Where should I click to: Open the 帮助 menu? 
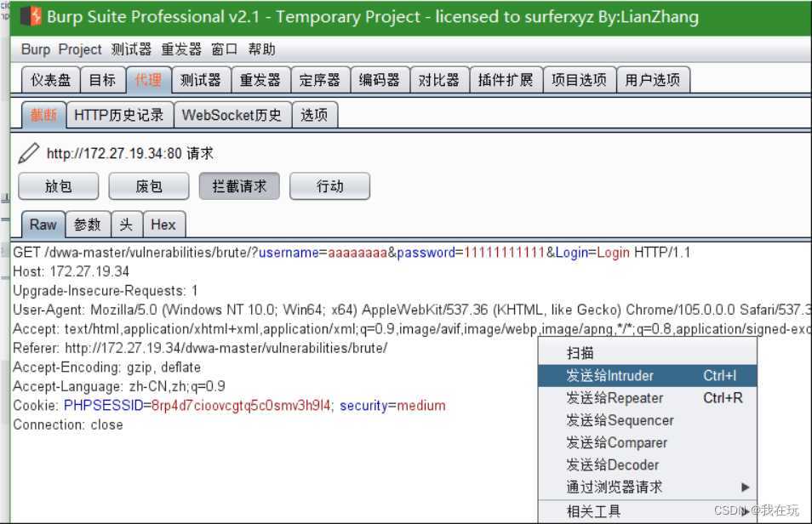coord(261,49)
